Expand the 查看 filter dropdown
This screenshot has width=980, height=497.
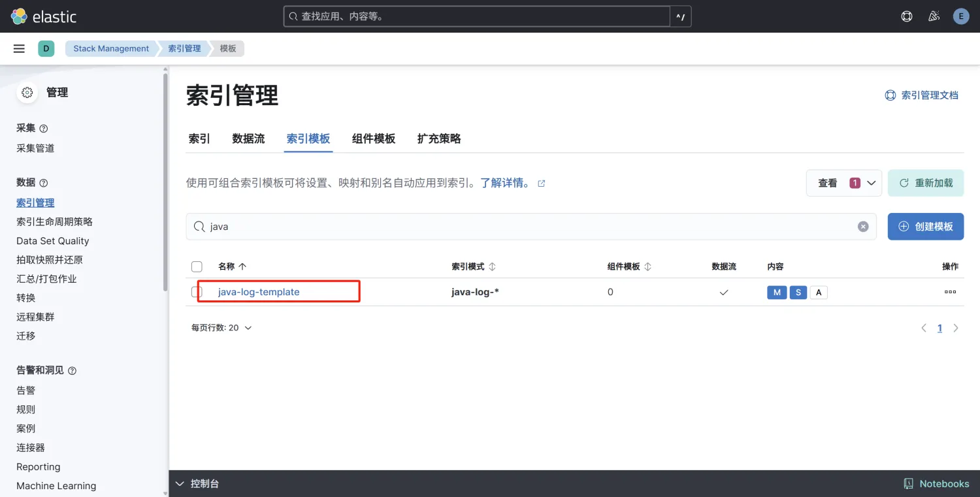tap(843, 183)
